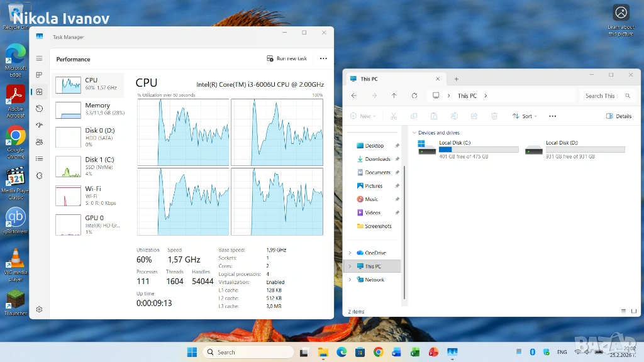
Task: Open Task Manager hamburger navigation menu
Action: coord(39,58)
